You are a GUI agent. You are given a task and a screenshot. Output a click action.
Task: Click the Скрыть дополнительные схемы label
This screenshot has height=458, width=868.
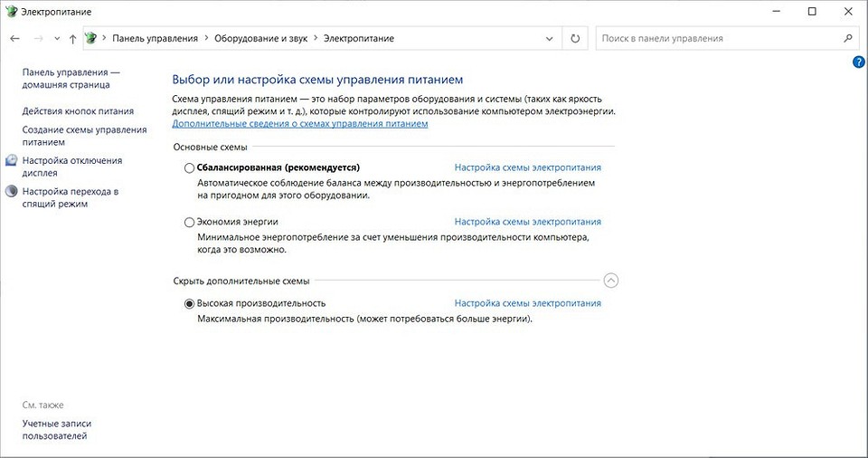[241, 281]
